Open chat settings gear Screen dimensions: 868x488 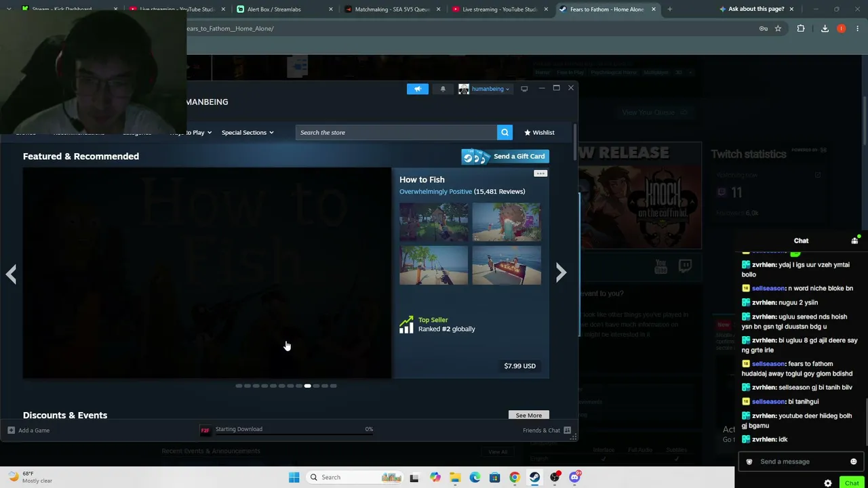coord(828,483)
